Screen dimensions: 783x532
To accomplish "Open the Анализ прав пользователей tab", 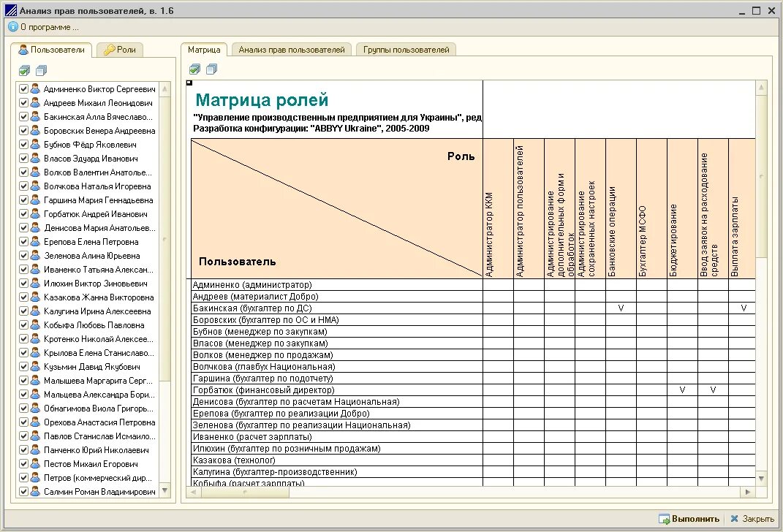I will [292, 50].
